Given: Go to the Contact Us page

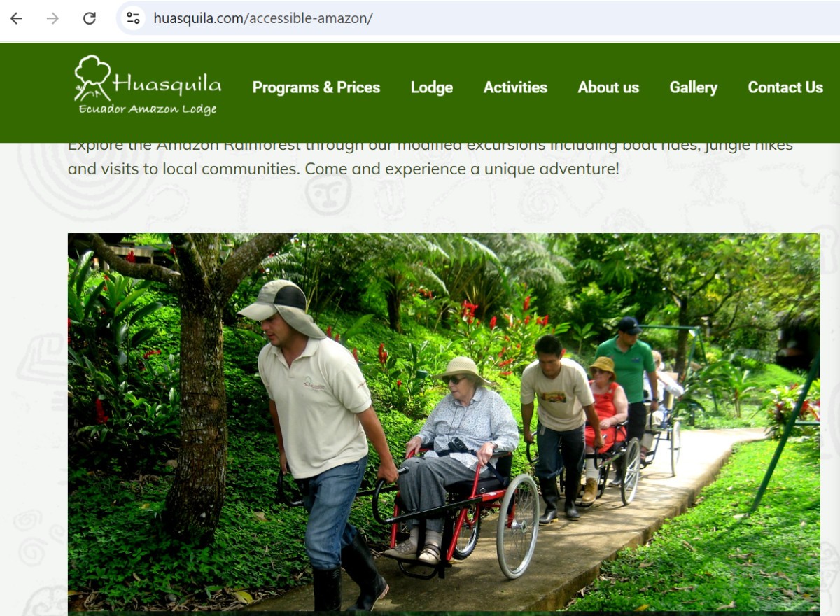Looking at the screenshot, I should [785, 87].
